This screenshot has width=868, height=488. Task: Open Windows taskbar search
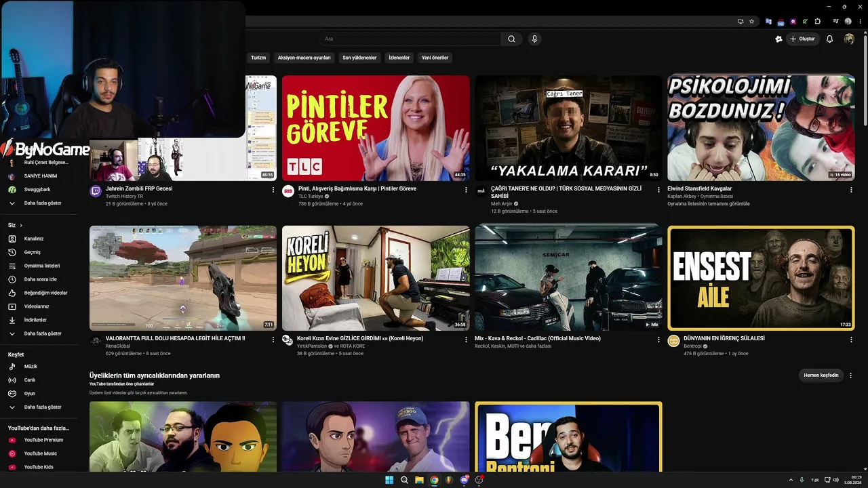click(404, 480)
